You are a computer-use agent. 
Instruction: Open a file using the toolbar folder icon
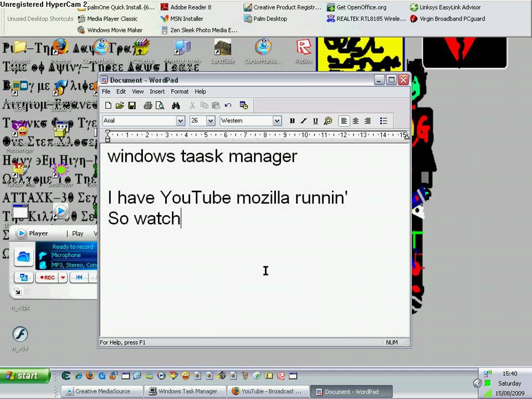click(x=120, y=105)
